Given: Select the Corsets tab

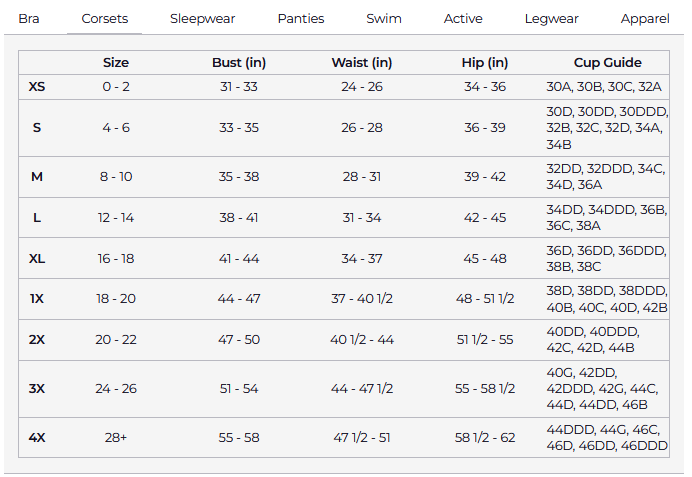Looking at the screenshot, I should (104, 19).
